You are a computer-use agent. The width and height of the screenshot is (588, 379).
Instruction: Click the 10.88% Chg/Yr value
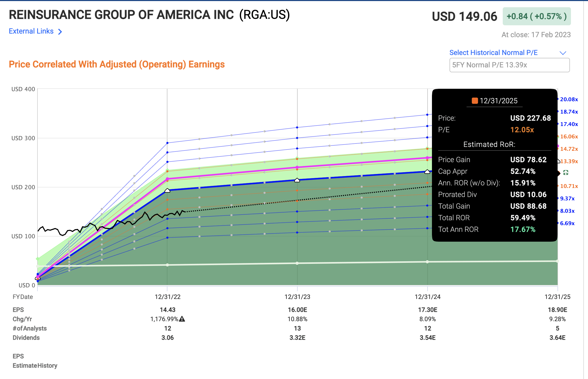pos(297,319)
